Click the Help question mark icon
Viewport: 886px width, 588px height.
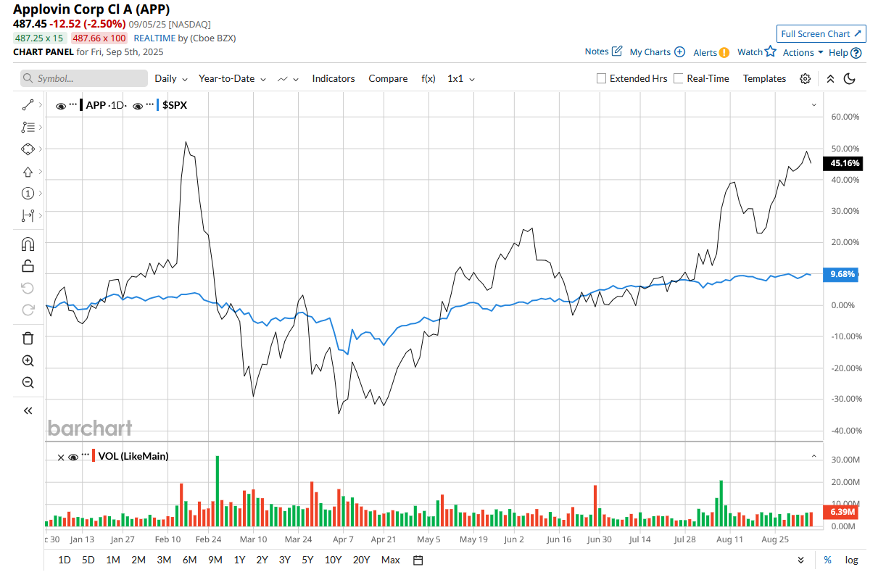[856, 52]
